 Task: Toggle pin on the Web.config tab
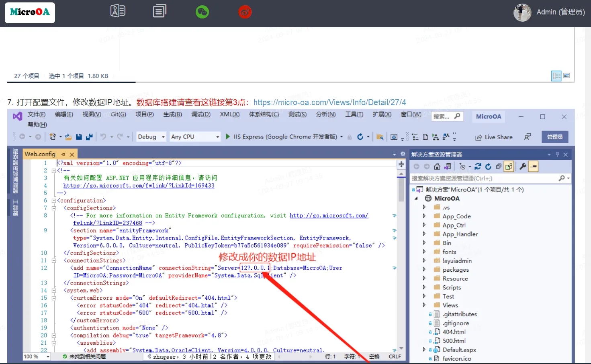click(63, 154)
